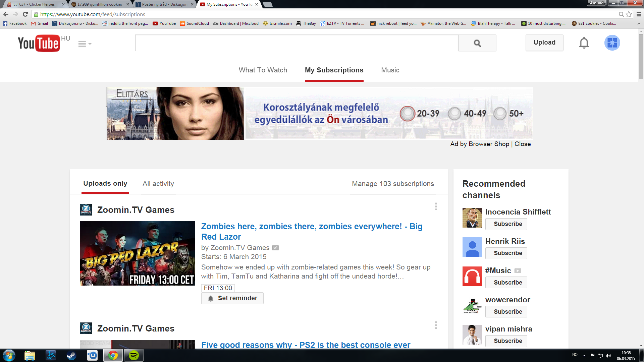This screenshot has width=644, height=362.
Task: Open the reddit front page bookmark
Action: (x=125, y=23)
